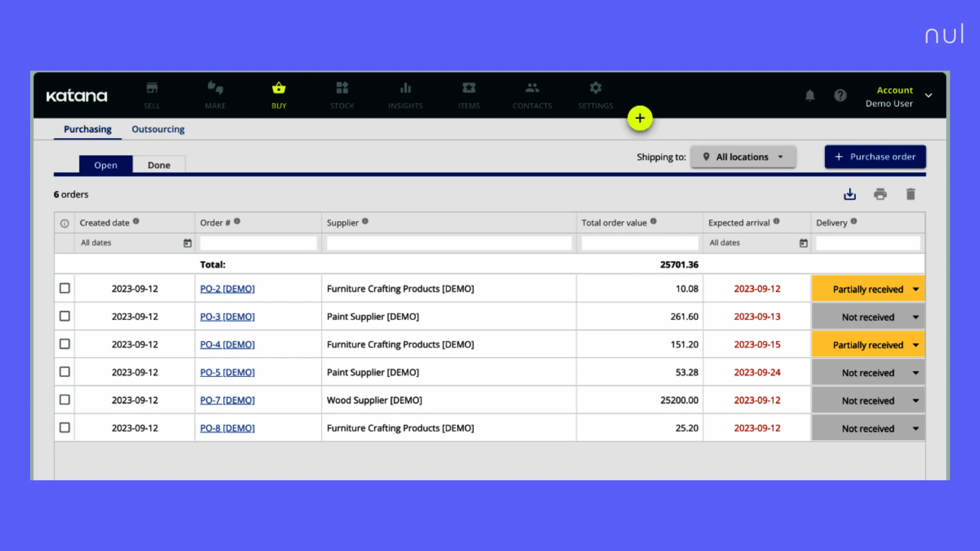This screenshot has height=551, width=980.
Task: Select the checkbox for PO-5 [DEMO]
Action: click(x=65, y=372)
